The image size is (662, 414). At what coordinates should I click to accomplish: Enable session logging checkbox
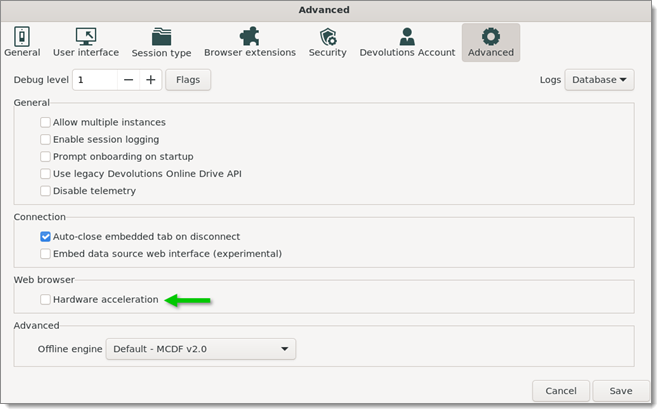[45, 140]
